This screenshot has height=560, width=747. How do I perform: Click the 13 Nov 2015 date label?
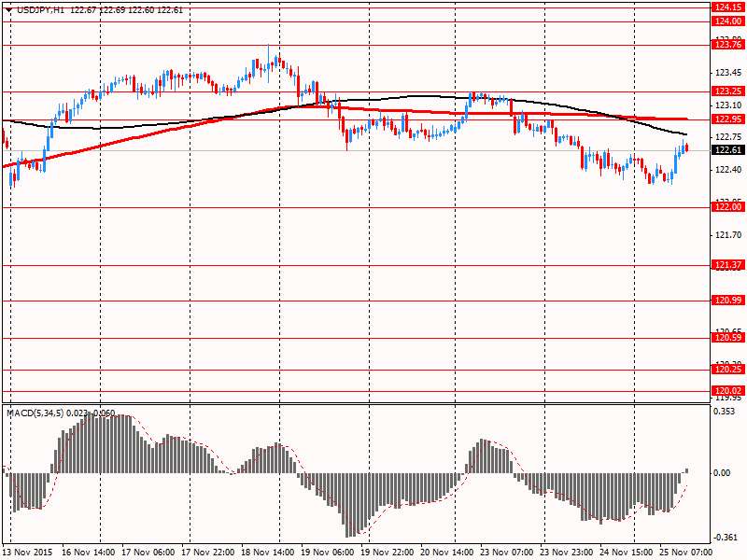29,553
